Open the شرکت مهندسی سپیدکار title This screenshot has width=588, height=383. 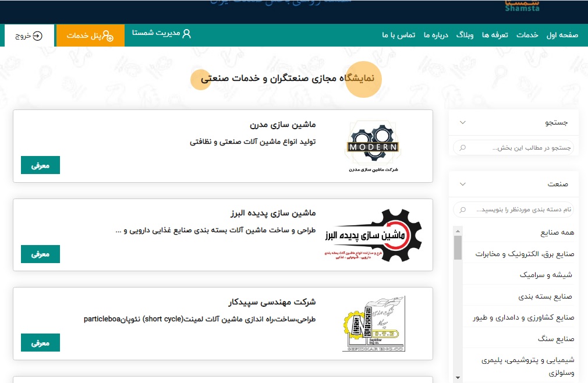point(272,302)
